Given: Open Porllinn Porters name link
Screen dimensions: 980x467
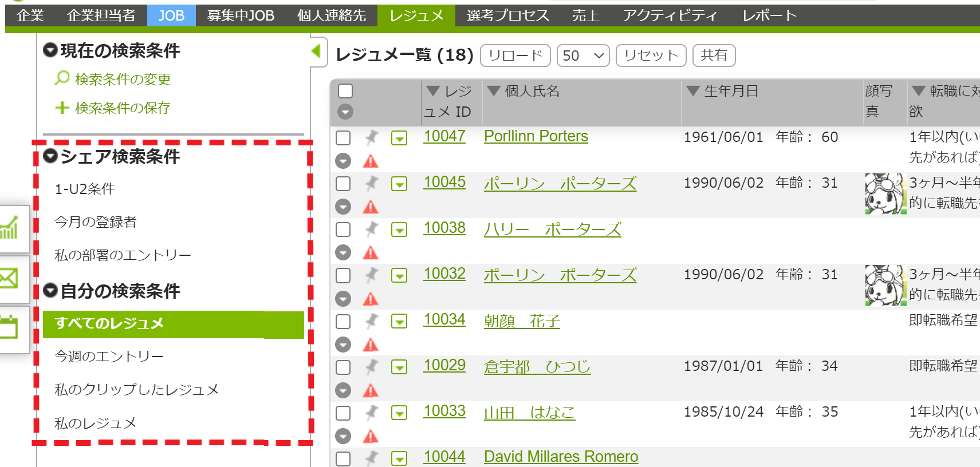Looking at the screenshot, I should coord(536,136).
